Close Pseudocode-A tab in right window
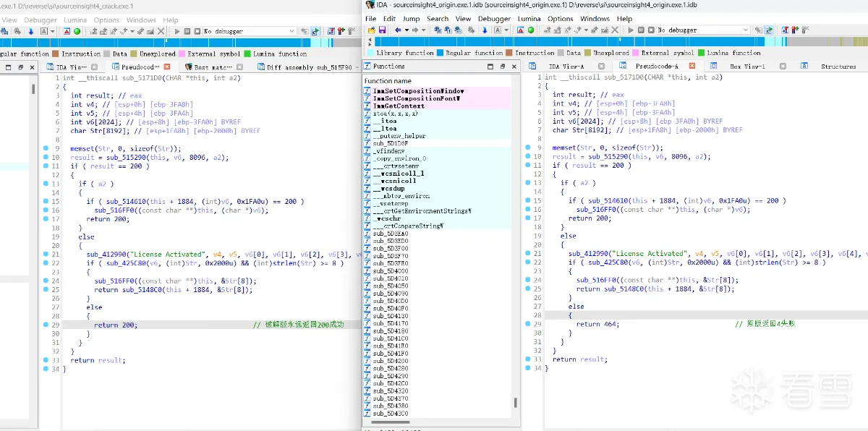 (692, 66)
